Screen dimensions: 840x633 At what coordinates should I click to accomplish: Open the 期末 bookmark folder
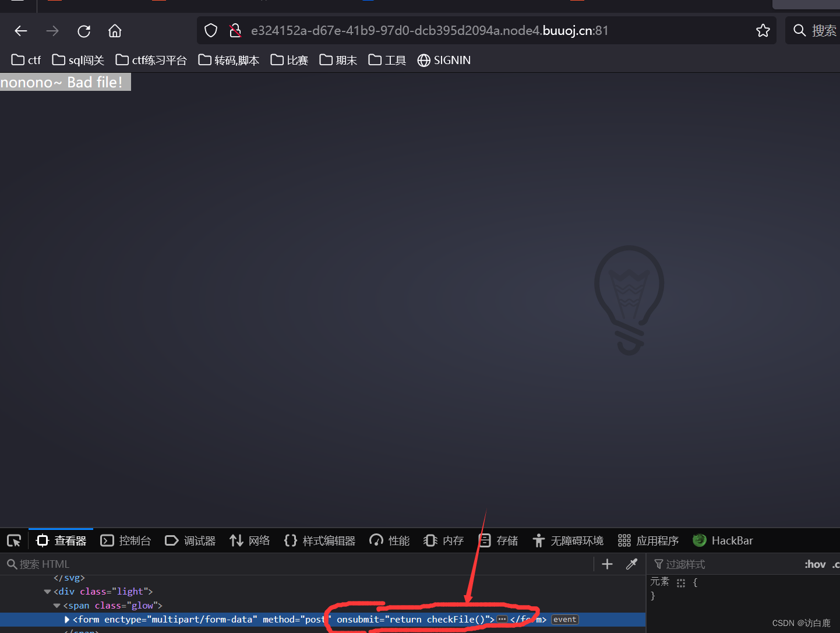click(x=338, y=60)
